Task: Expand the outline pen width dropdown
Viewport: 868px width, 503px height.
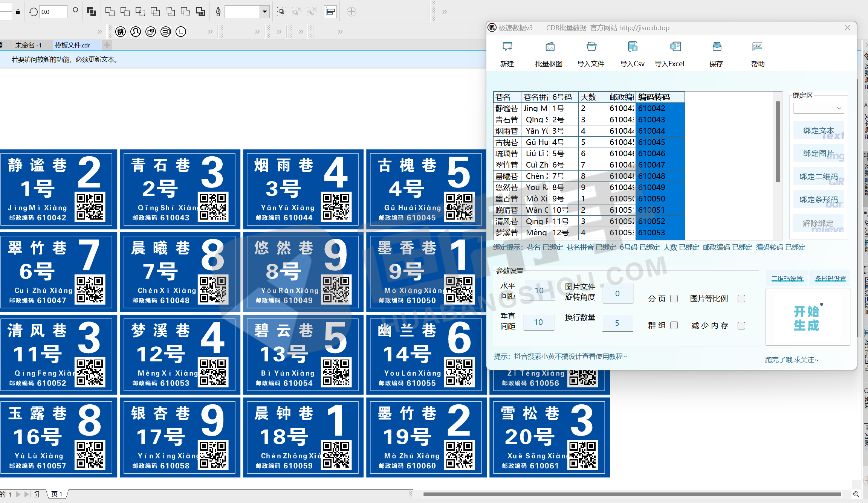Action: click(x=265, y=12)
